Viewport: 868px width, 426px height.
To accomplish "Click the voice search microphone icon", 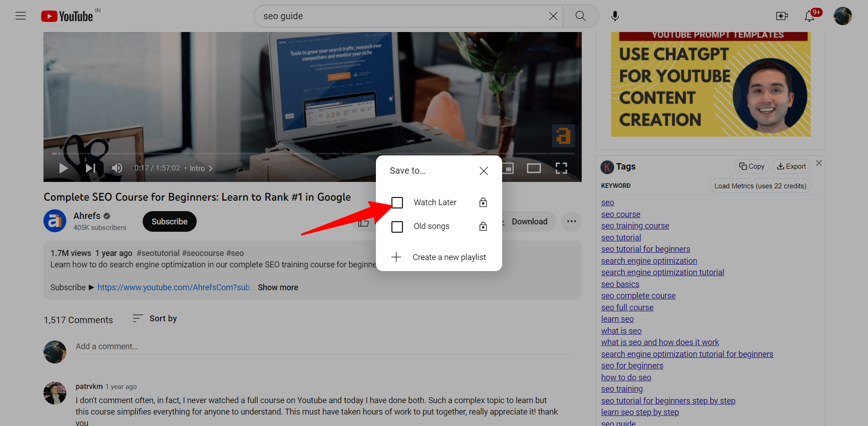I will (615, 16).
